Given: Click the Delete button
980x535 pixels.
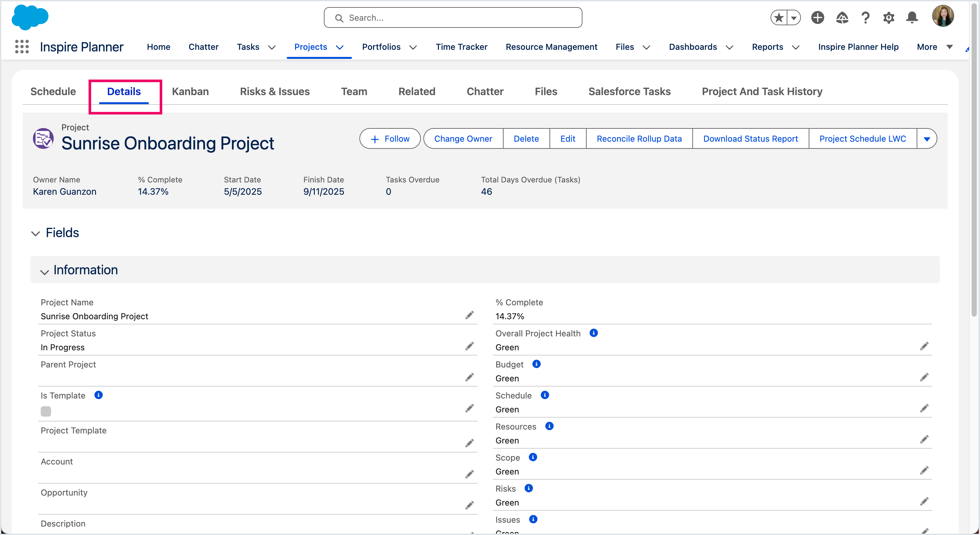Looking at the screenshot, I should point(526,139).
